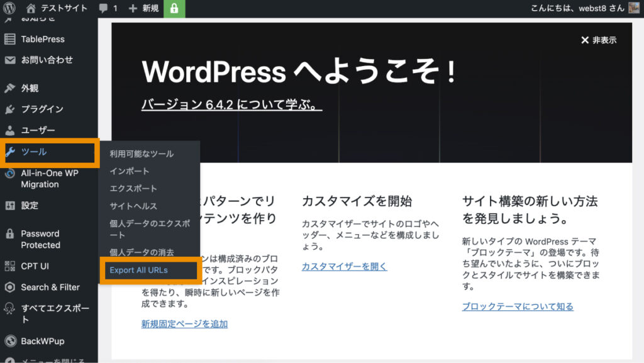Screen dimensions: 644x363
Task: Open the WordPress logo in the admin bar
Action: (9, 9)
